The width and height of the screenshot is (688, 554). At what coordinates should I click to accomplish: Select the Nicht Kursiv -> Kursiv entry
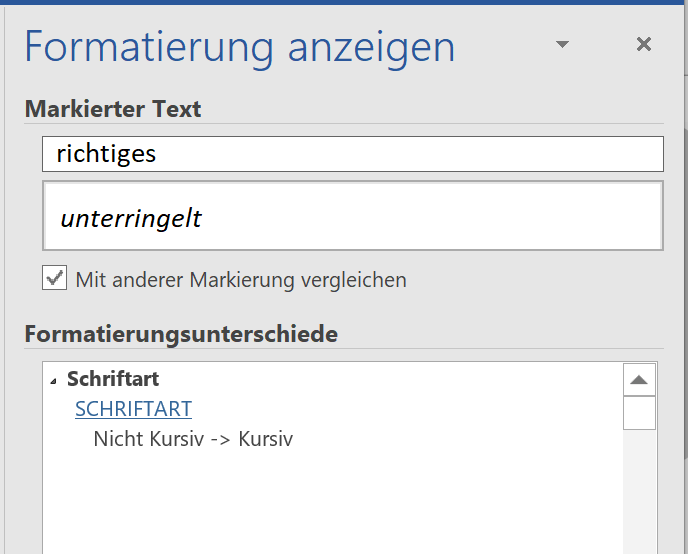(x=193, y=439)
